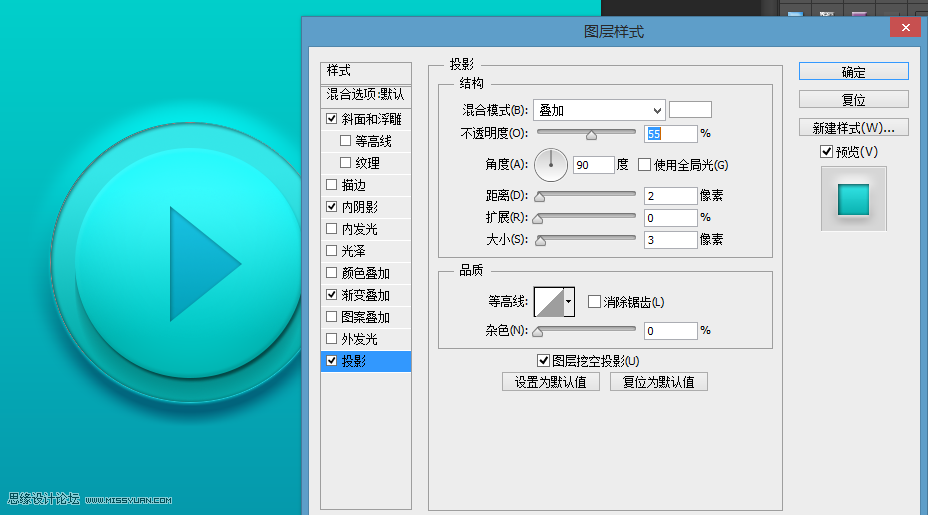Select the highlighted 投影 style row
This screenshot has height=515, width=928.
coord(366,361)
